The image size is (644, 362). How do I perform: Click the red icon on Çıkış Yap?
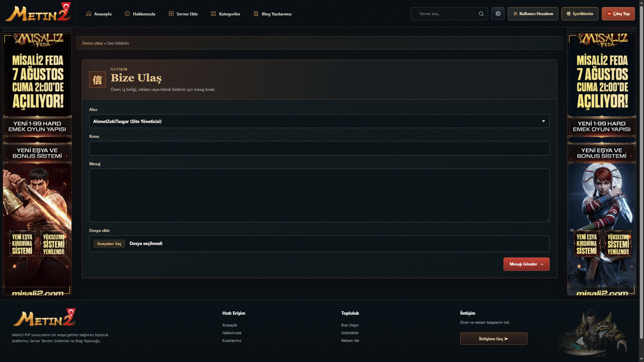(x=609, y=14)
